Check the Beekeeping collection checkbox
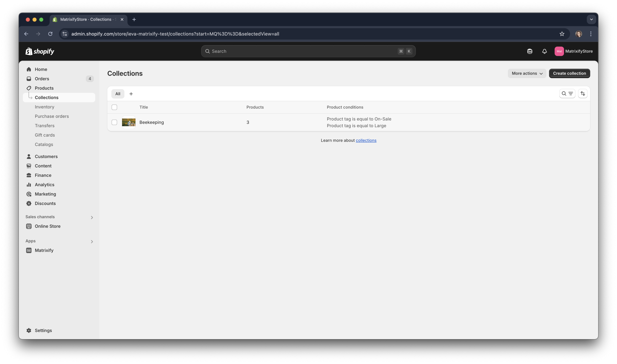 114,122
